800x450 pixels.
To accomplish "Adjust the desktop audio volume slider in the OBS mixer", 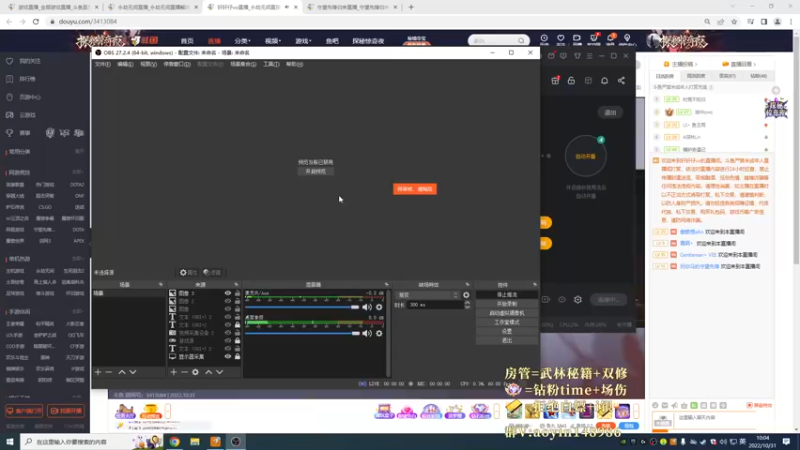I will click(x=302, y=333).
